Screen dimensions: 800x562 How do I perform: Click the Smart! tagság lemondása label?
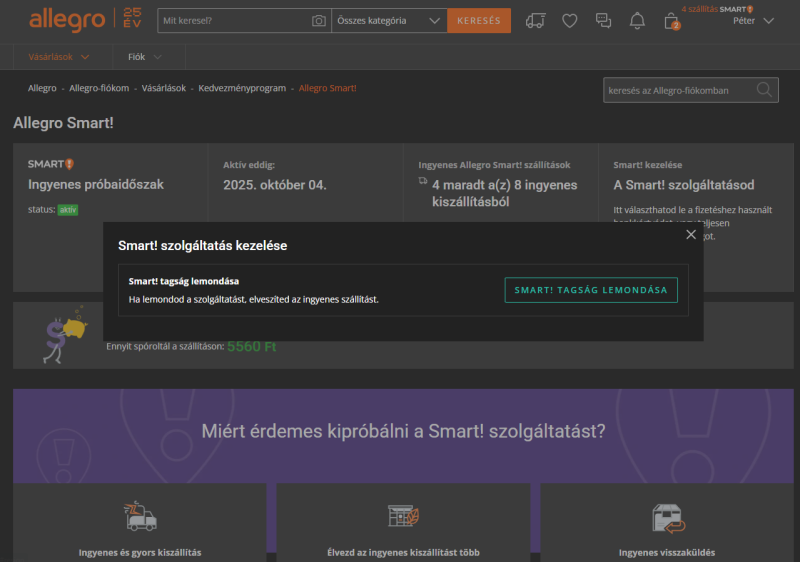[184, 281]
